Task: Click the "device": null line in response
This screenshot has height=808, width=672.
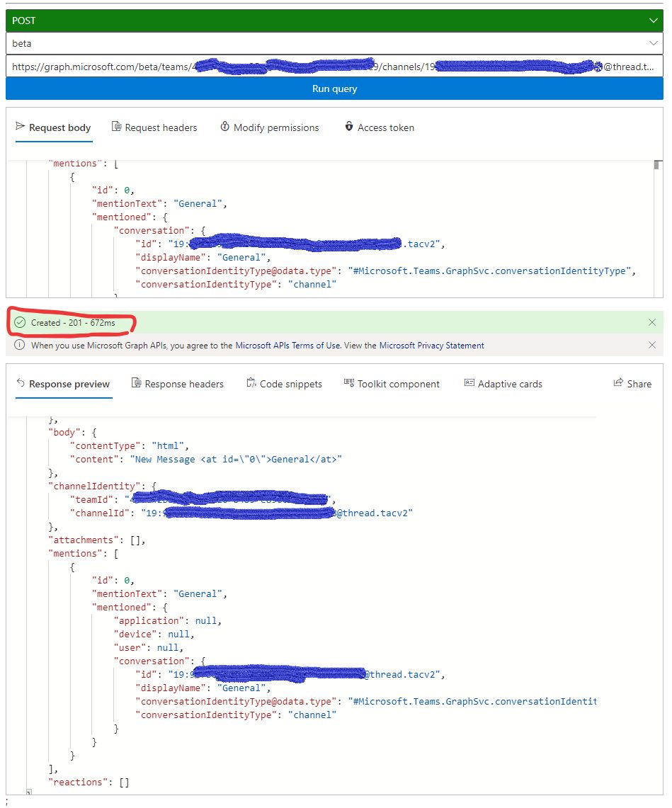Action: click(x=154, y=634)
